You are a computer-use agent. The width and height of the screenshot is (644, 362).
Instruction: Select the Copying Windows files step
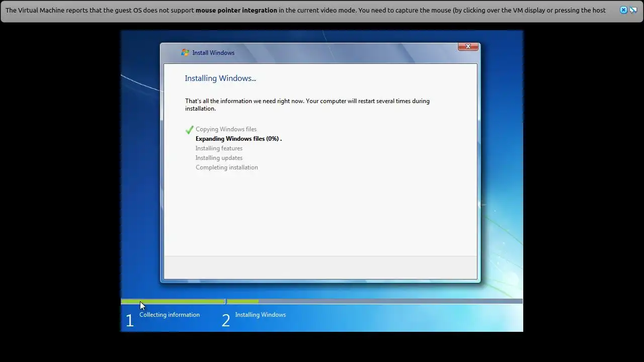click(226, 129)
